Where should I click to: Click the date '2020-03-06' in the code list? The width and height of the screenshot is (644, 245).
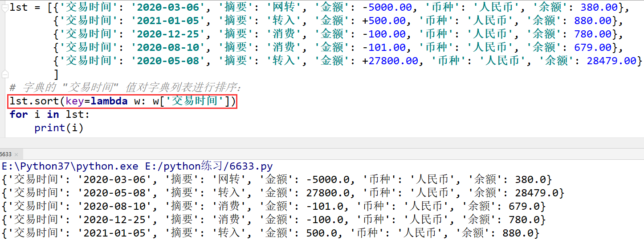167,7
